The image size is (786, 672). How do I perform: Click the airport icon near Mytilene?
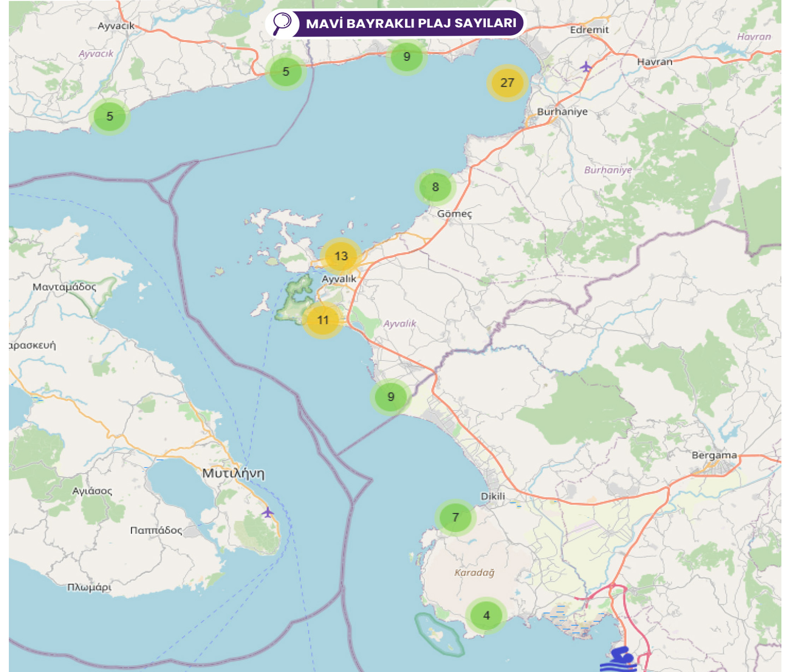pos(268,512)
